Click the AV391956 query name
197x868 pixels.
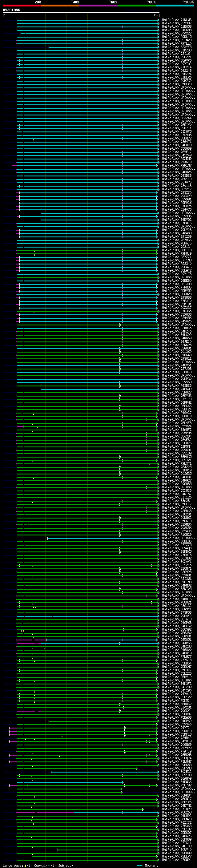(x=11, y=10)
